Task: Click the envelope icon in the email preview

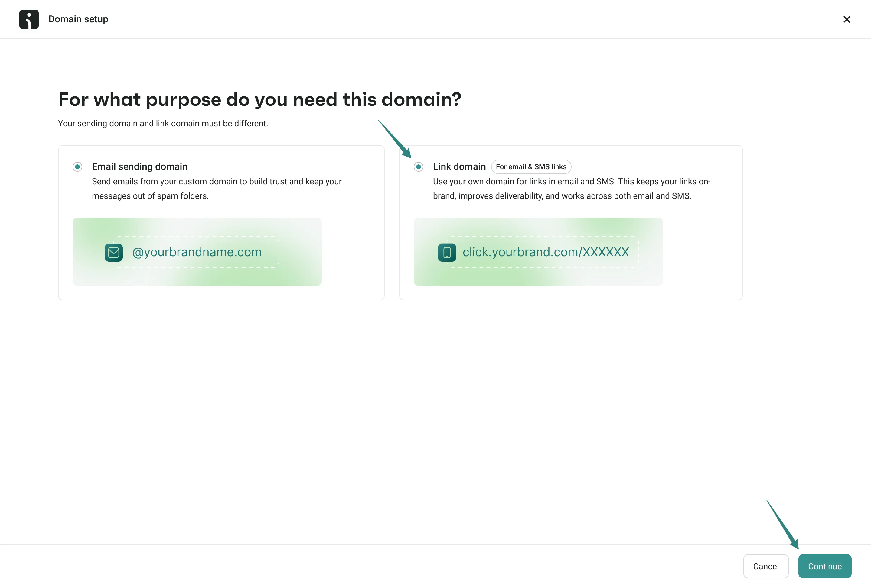Action: [x=113, y=252]
